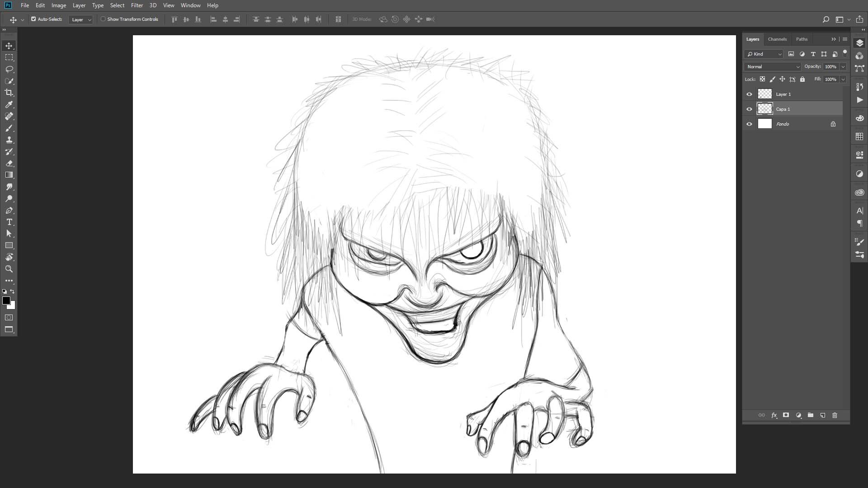This screenshot has width=868, height=488.
Task: Add a layer mask
Action: pos(786,415)
